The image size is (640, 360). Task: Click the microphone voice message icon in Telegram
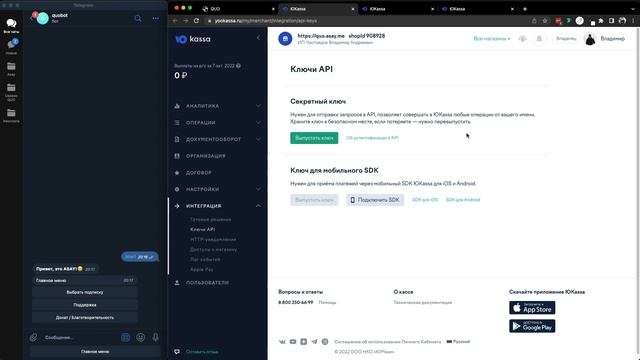156,337
